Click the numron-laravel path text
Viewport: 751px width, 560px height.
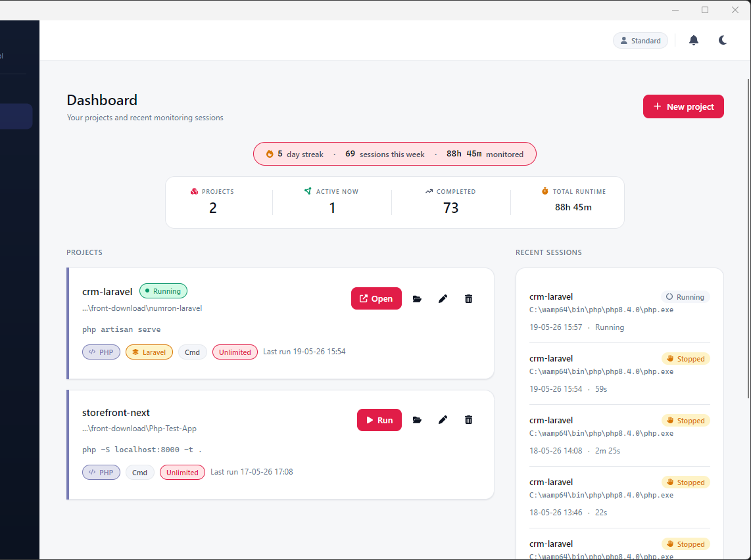pyautogui.click(x=142, y=308)
